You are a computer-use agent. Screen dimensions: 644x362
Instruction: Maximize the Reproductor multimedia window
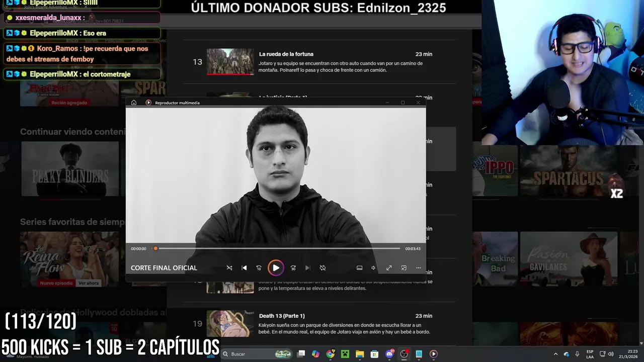[x=403, y=103]
